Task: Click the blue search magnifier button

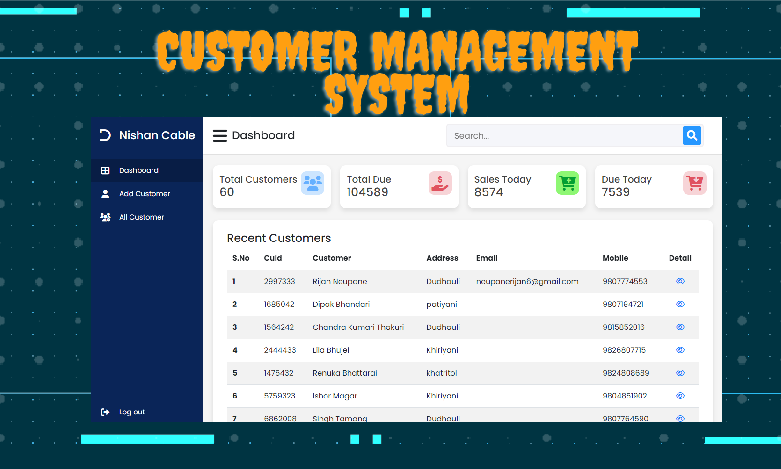Action: (x=691, y=136)
